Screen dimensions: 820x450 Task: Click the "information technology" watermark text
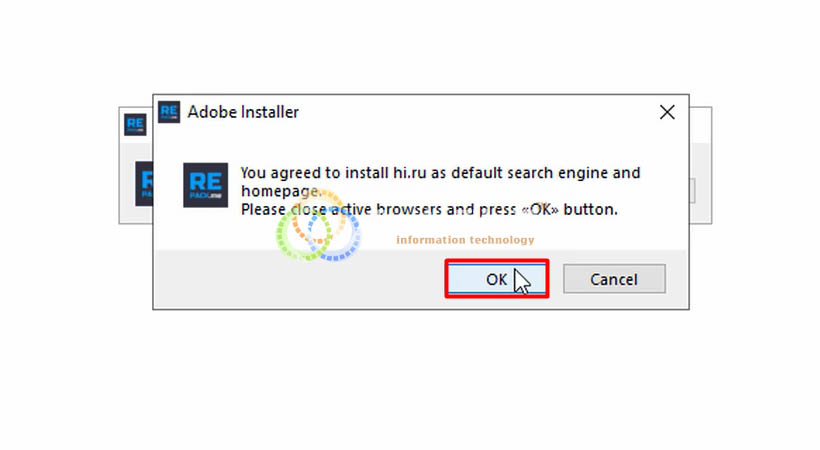coord(465,240)
